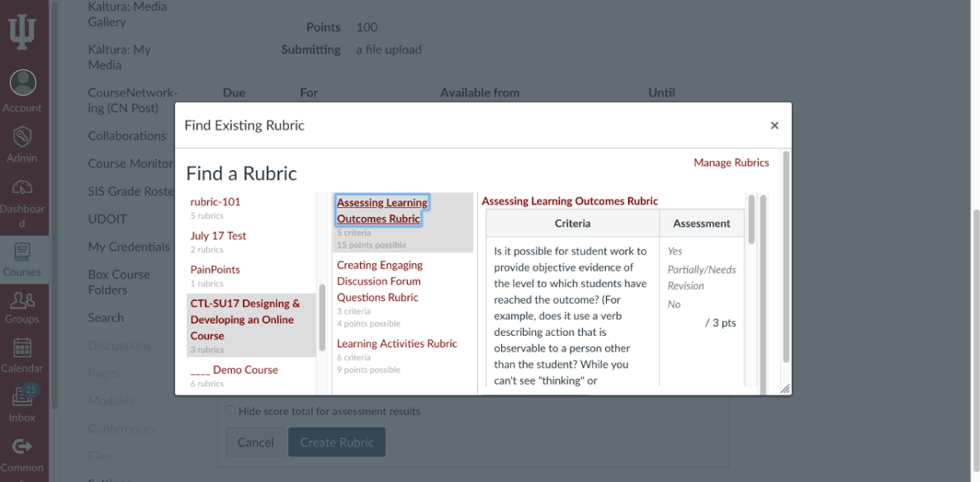Check Hide score total for assessment results
Viewport: 980px width, 482px height.
[x=230, y=411]
